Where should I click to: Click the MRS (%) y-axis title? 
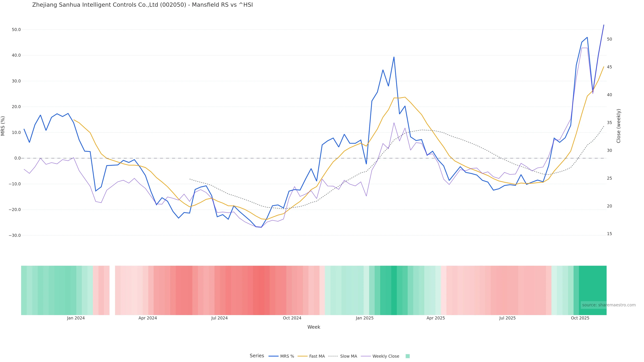[x=3, y=126]
